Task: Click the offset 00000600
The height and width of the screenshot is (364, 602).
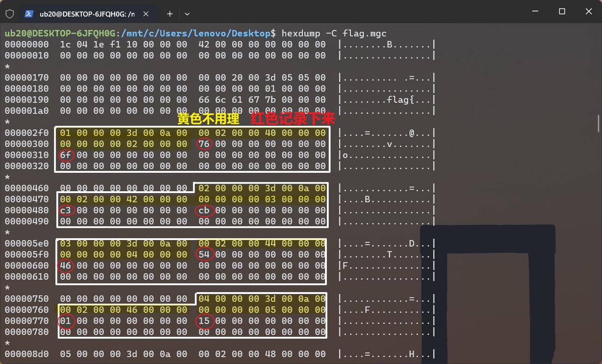Action: click(x=27, y=265)
